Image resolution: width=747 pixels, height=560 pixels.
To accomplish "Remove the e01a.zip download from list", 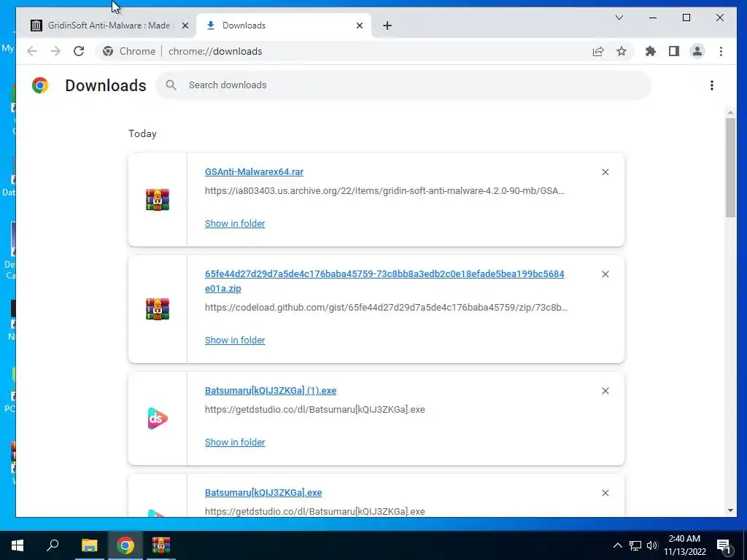I will coord(605,274).
